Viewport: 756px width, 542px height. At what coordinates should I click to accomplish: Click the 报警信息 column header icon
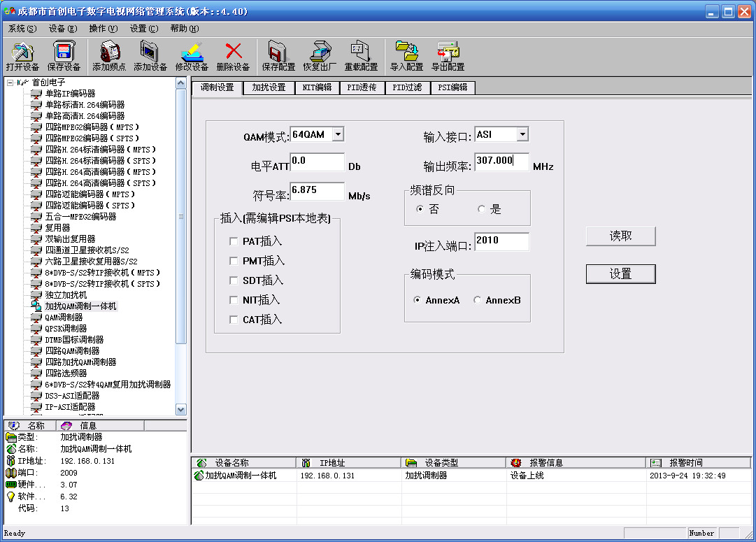(516, 463)
